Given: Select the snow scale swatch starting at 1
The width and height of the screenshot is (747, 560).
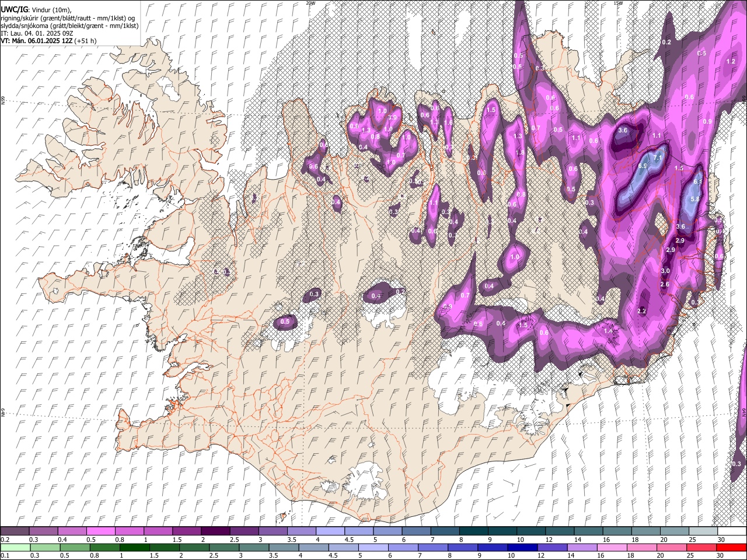Looking at the screenshot, I should (x=158, y=531).
